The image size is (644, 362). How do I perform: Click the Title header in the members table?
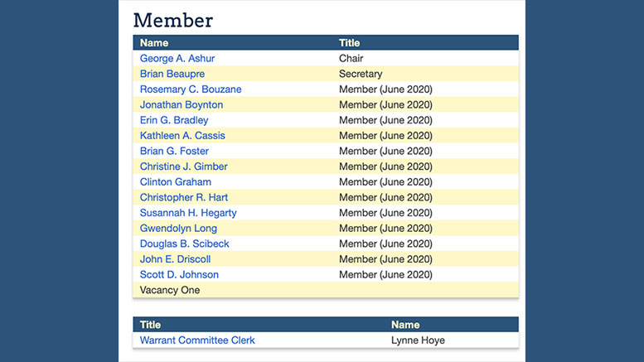pyautogui.click(x=349, y=43)
